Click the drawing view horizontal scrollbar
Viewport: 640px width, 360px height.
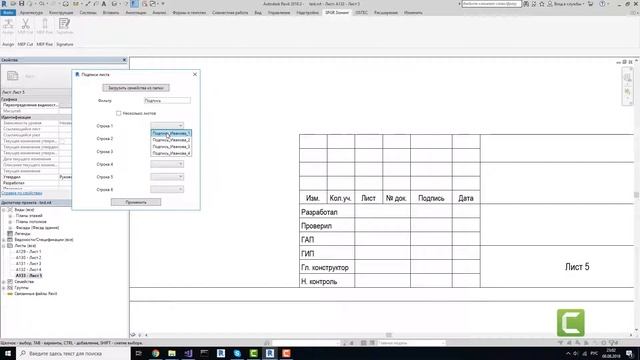pos(389,335)
